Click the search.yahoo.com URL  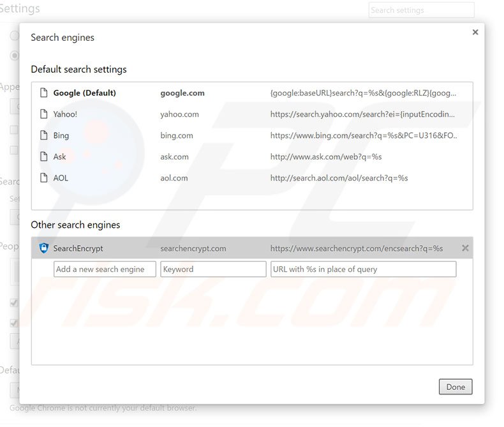(362, 114)
